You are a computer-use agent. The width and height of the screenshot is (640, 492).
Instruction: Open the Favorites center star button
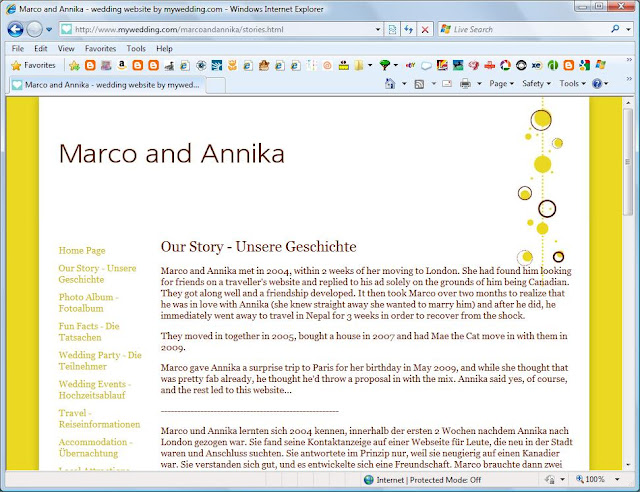[33, 65]
